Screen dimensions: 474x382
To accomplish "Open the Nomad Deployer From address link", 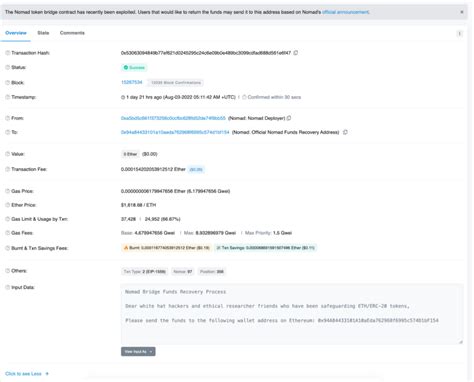I will click(x=173, y=118).
